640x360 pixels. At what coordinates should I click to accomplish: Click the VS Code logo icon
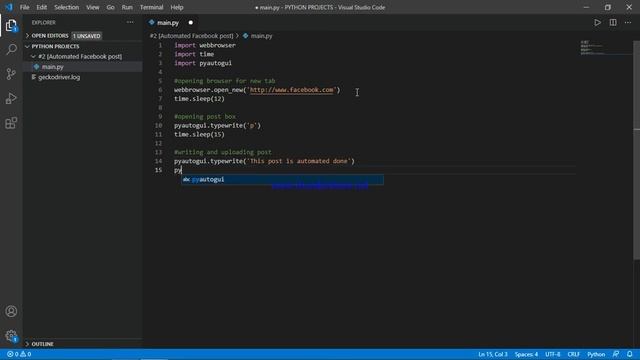9,7
